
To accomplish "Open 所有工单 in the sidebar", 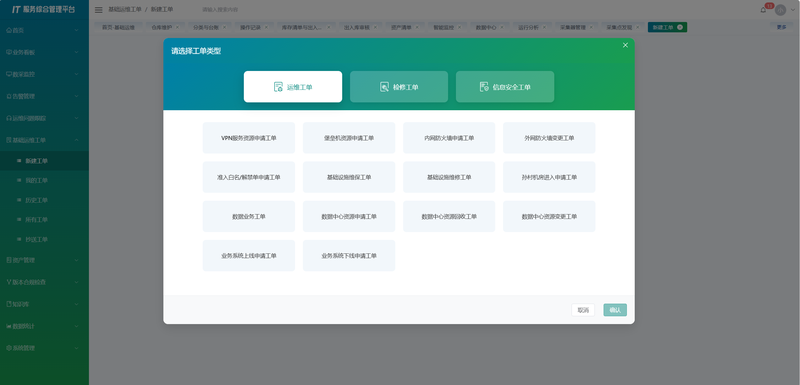I will tap(44, 220).
